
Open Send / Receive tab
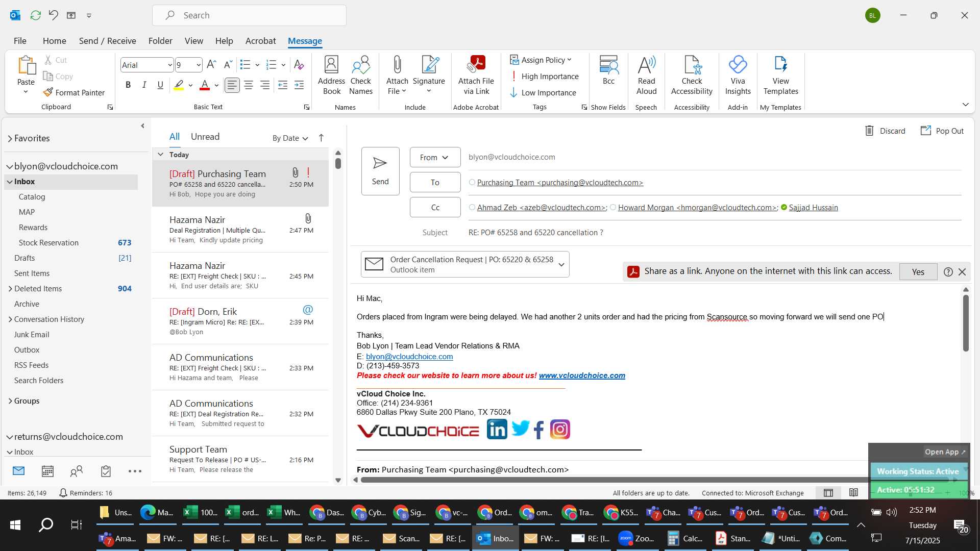[107, 41]
